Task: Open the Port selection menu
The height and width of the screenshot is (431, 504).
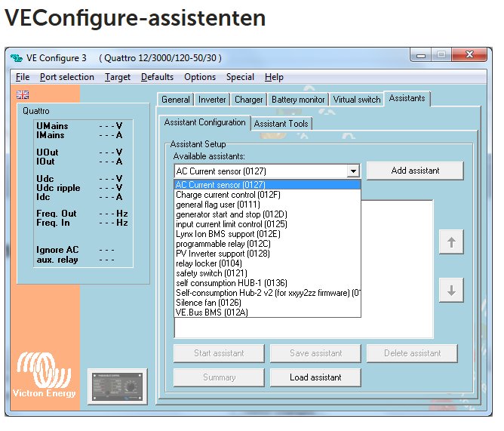Action: pos(67,77)
